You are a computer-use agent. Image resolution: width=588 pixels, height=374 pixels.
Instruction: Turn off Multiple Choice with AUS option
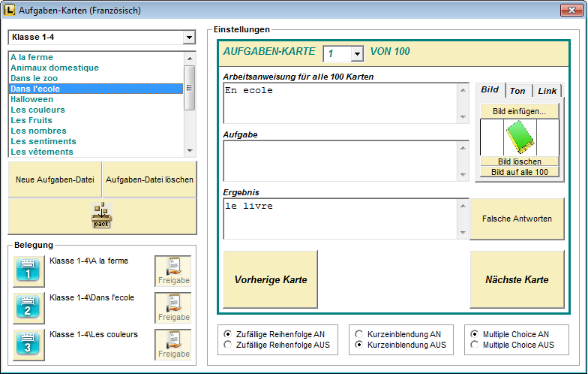coord(474,345)
